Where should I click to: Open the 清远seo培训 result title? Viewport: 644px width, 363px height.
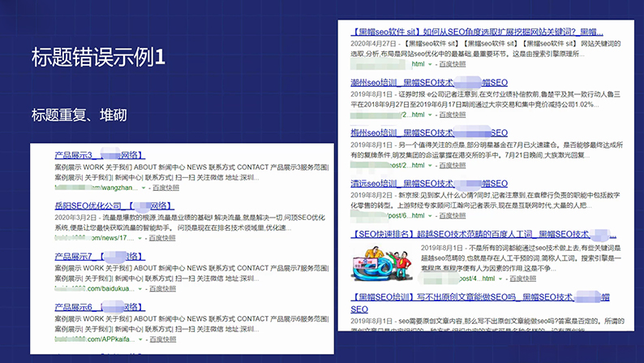pyautogui.click(x=429, y=184)
